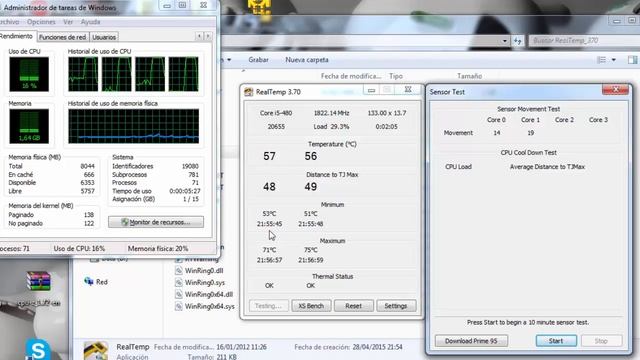The image size is (640, 360).
Task: Click the WinRing0x64.sys file icon
Action: click(x=178, y=306)
